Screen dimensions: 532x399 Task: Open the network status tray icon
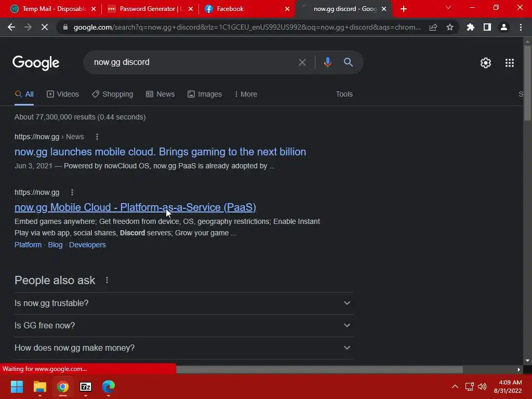click(x=469, y=387)
